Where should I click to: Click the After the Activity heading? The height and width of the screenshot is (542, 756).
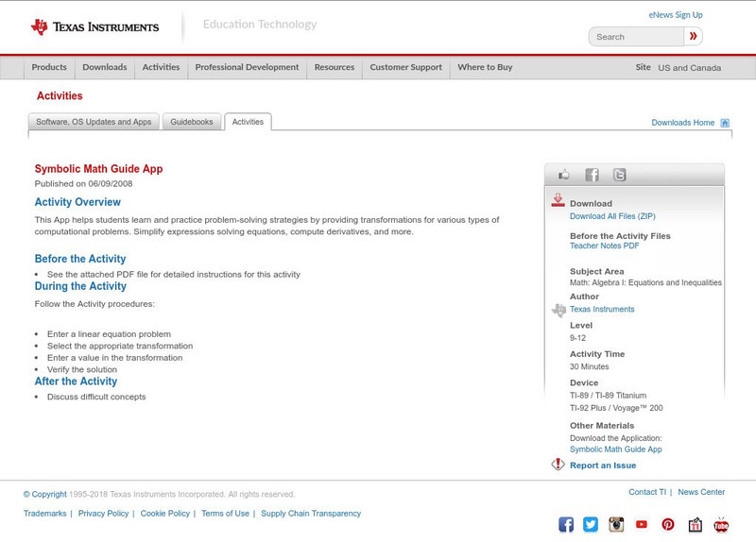click(76, 381)
